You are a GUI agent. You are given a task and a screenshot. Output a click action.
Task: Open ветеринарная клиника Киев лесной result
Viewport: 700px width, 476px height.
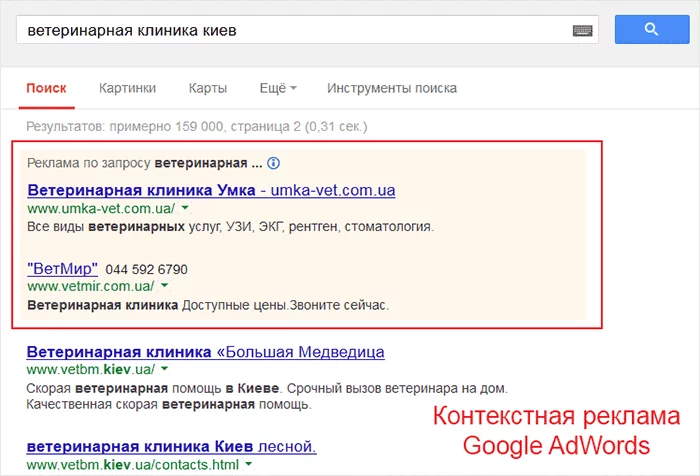point(171,446)
